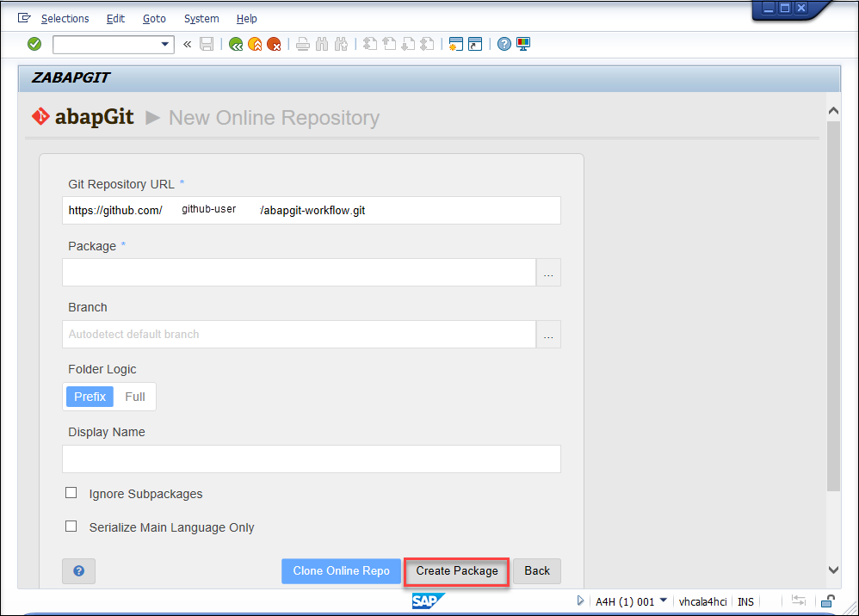Click the Previous Page icon
The width and height of the screenshot is (859, 616).
[x=389, y=45]
